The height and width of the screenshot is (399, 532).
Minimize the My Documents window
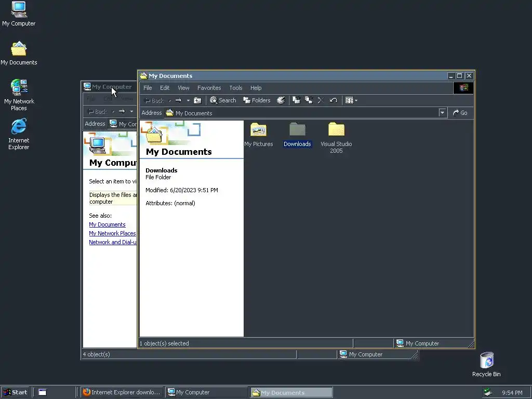[451, 76]
